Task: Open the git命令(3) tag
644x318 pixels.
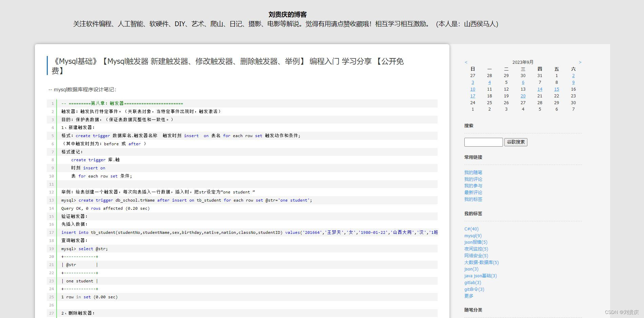Action: click(474, 289)
